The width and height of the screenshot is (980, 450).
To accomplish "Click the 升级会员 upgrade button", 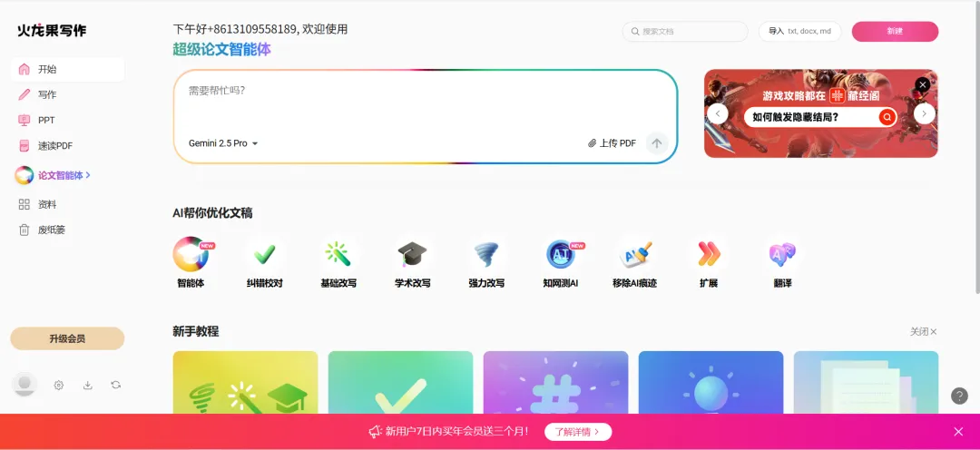I will point(67,338).
